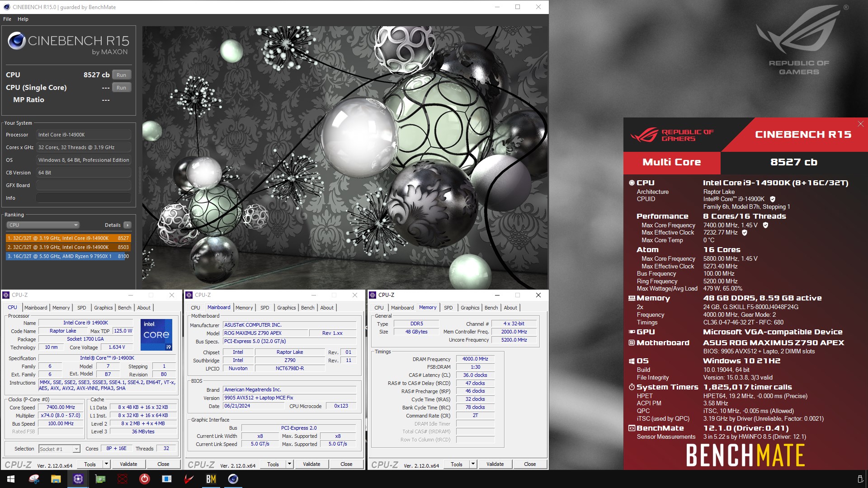Click the BENCHMATE logo at the panel bottom
This screenshot has height=488, width=868.
[745, 455]
